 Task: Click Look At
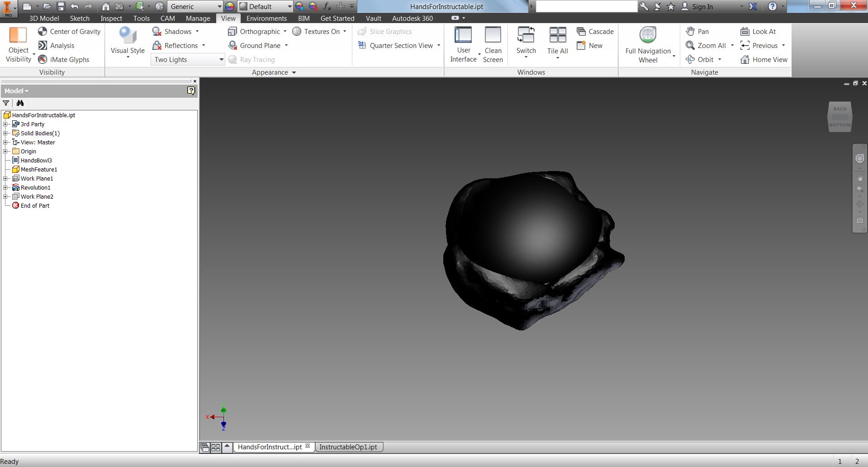pyautogui.click(x=758, y=31)
